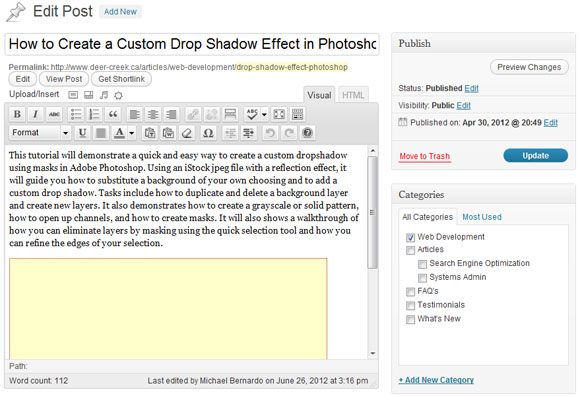Open the spellchecker language dropdown arrow

[264, 114]
